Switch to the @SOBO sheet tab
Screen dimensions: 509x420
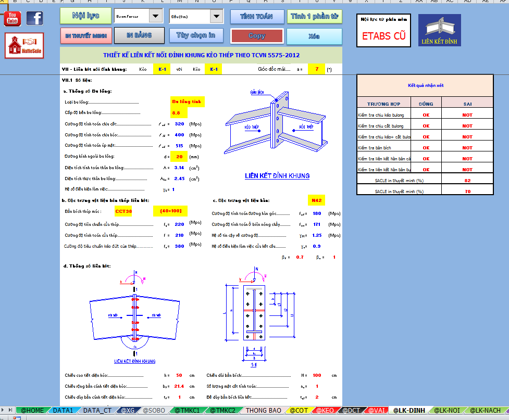154,410
